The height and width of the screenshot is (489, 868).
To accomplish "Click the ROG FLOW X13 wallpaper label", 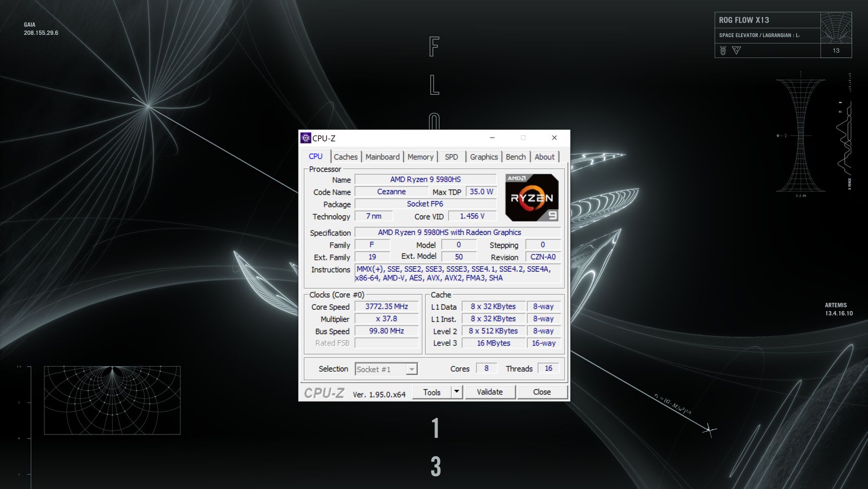I will [x=744, y=20].
